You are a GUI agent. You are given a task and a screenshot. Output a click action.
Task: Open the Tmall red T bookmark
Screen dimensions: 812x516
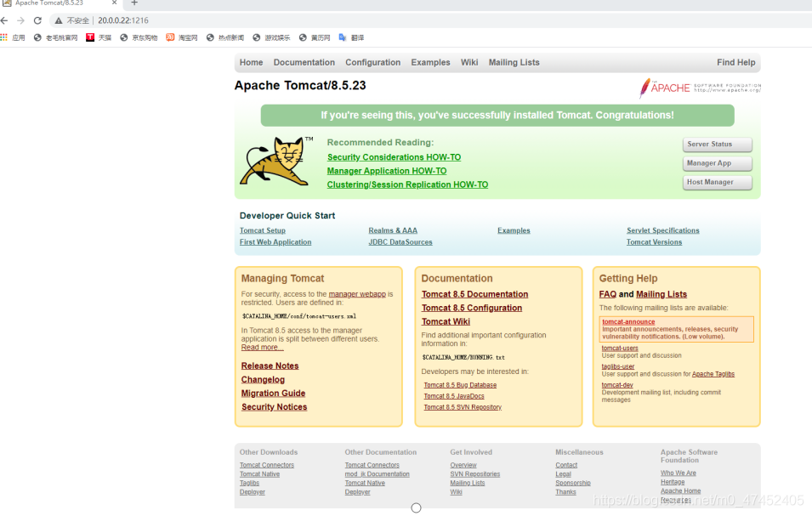(90, 37)
